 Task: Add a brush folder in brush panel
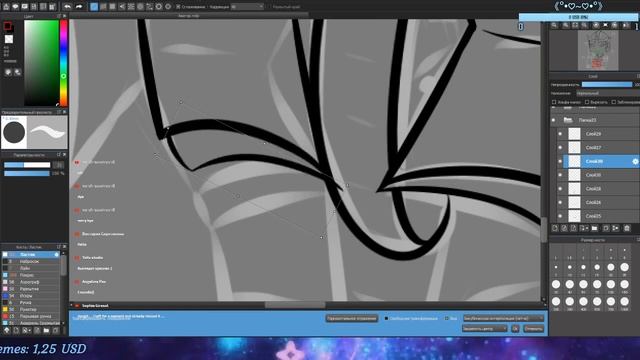46,330
